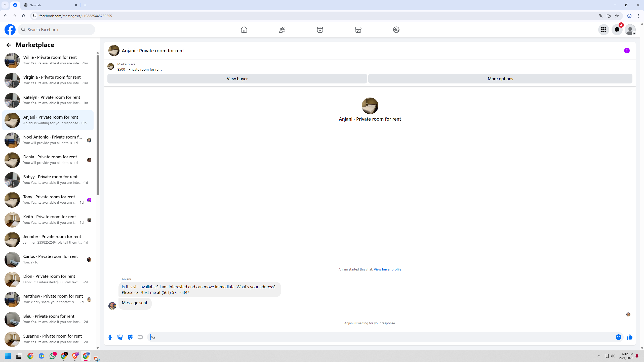The height and width of the screenshot is (362, 644).
Task: Click the View buyer profile link
Action: (387, 269)
